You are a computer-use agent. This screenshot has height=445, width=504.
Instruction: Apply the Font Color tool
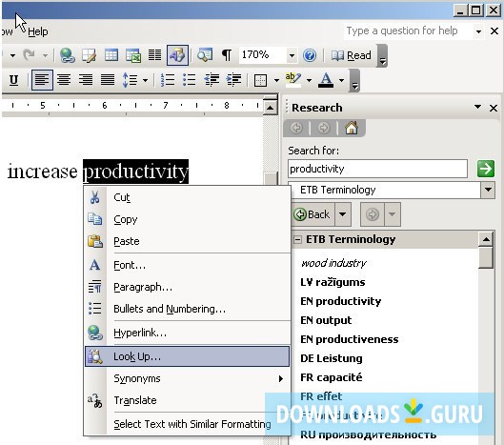(326, 80)
